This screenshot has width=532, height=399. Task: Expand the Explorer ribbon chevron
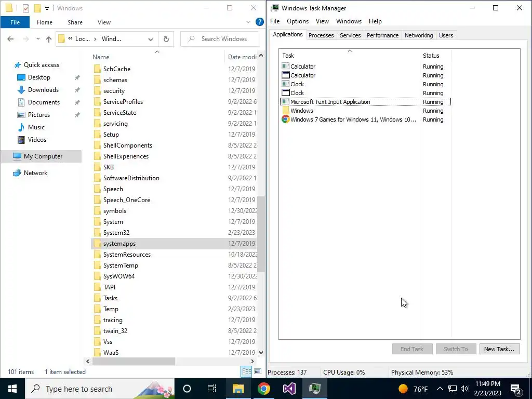[x=248, y=22]
